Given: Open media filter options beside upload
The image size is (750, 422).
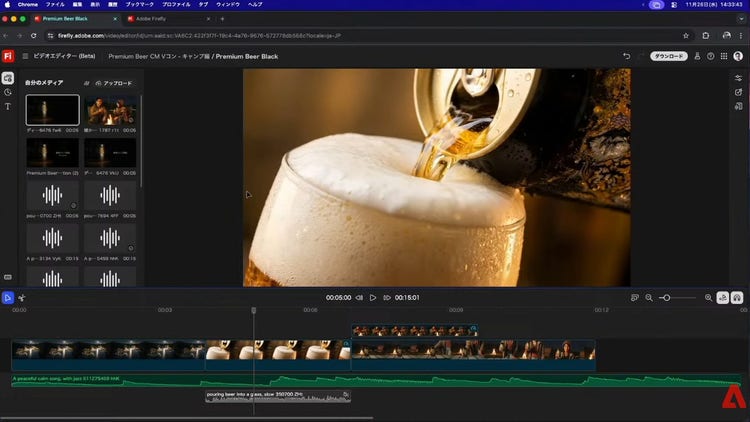Looking at the screenshot, I should pos(86,83).
